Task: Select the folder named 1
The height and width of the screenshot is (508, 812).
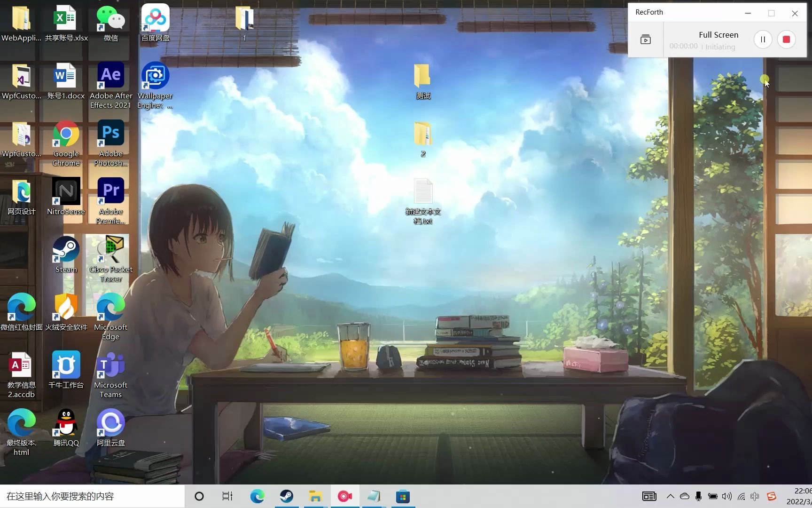Action: (x=244, y=24)
